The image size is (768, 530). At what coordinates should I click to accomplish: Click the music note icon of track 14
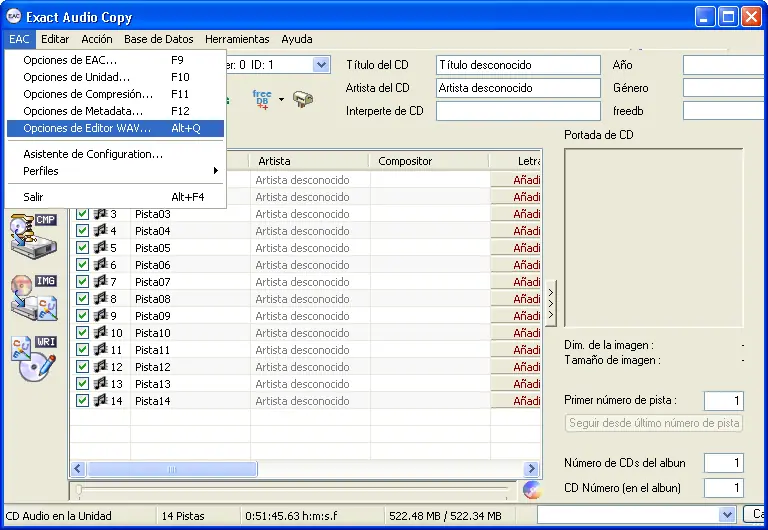pyautogui.click(x=100, y=401)
